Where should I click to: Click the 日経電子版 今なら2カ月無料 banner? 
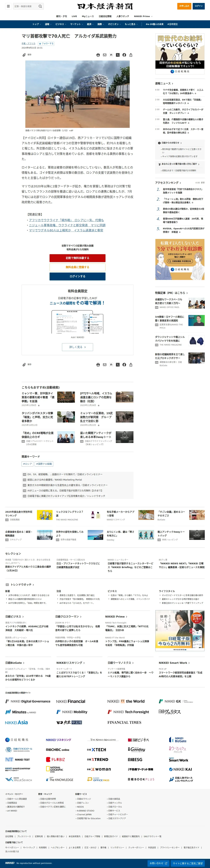[180, 631]
